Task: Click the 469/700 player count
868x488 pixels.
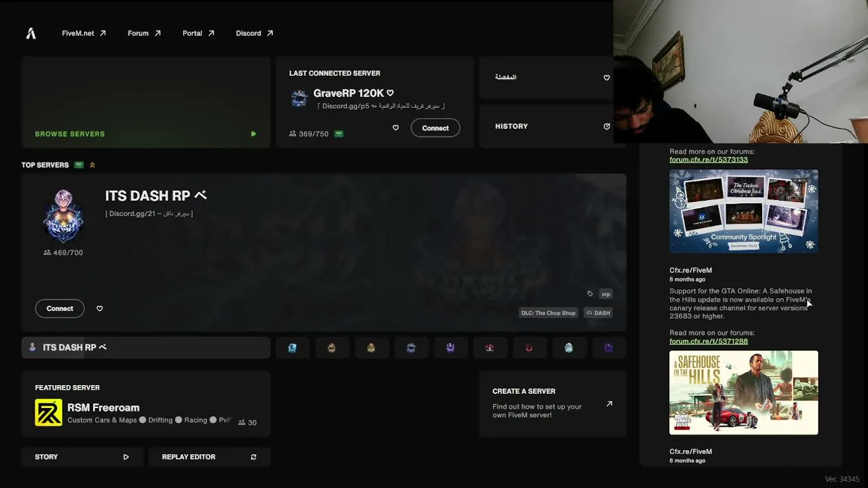Action: [63, 253]
